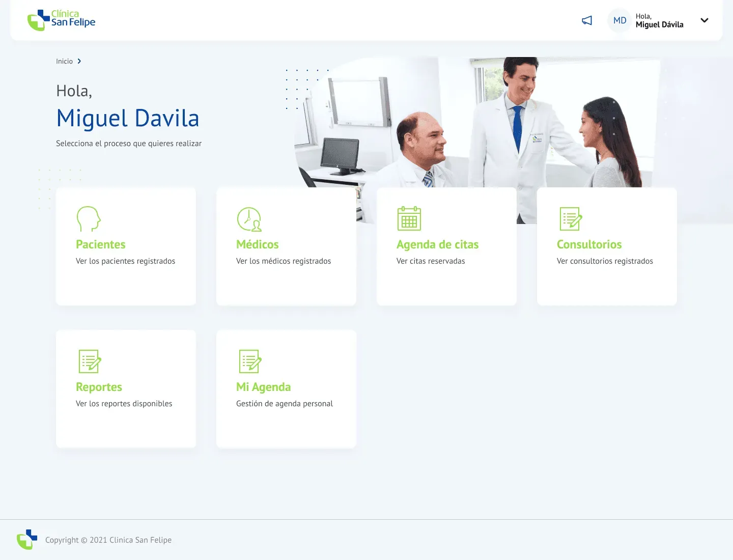Click the Miguel Dávila username in header
Image resolution: width=733 pixels, height=560 pixels.
click(x=659, y=24)
